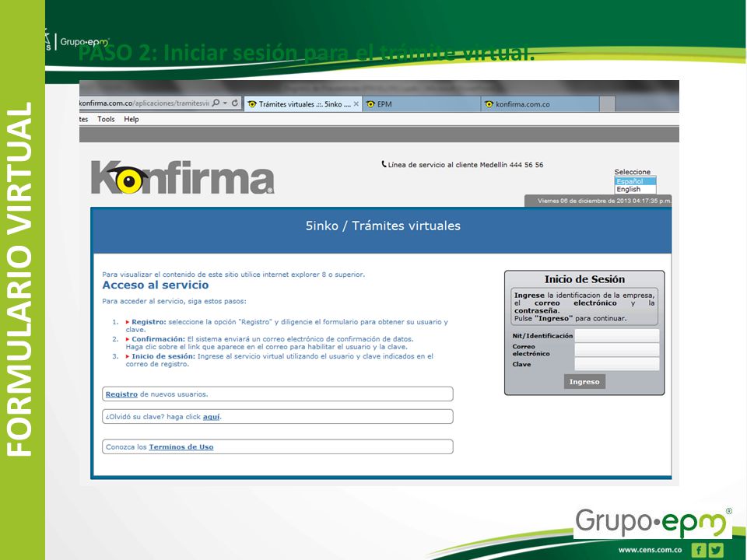The width and height of the screenshot is (747, 560).
Task: Open the address bar dropdown arrow
Action: point(225,103)
